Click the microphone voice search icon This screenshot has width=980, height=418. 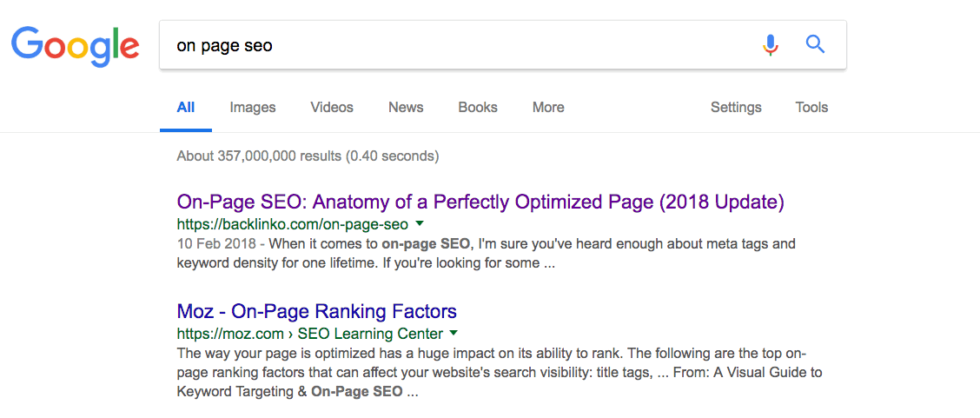(770, 44)
